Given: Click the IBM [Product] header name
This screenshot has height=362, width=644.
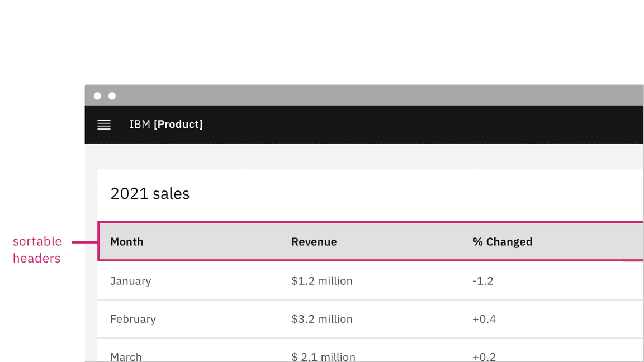Looking at the screenshot, I should tap(166, 125).
